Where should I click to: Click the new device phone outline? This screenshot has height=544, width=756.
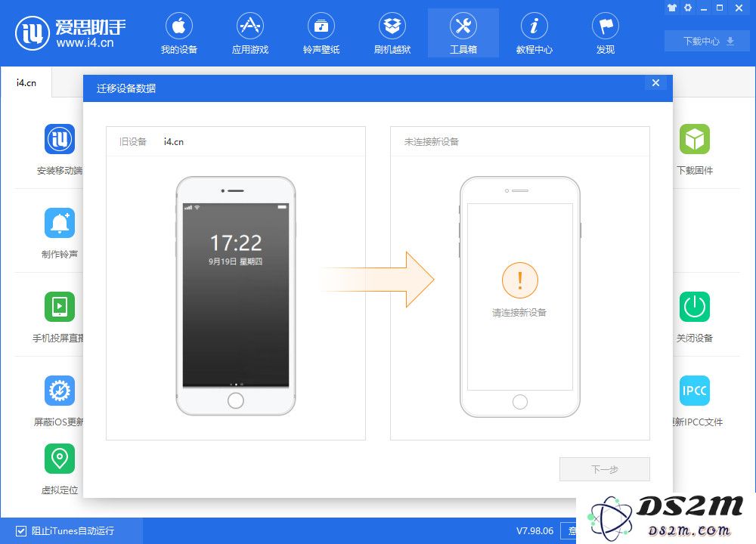(520, 297)
